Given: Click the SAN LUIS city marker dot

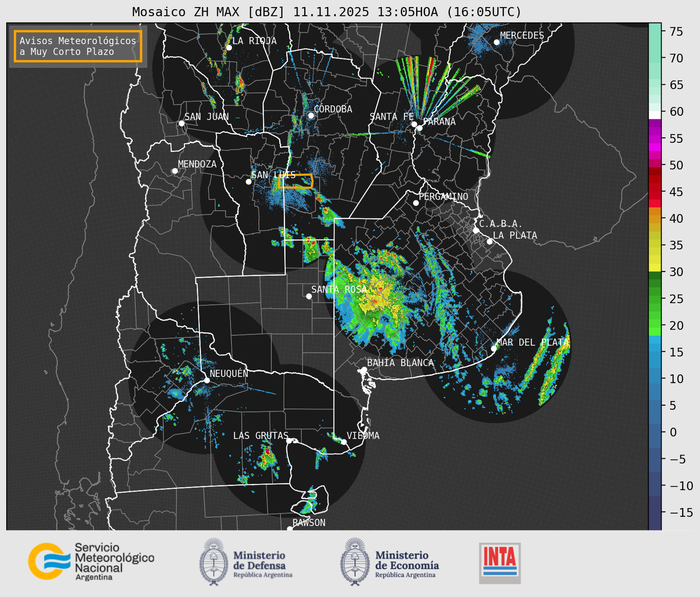Looking at the screenshot, I should click(x=249, y=182).
